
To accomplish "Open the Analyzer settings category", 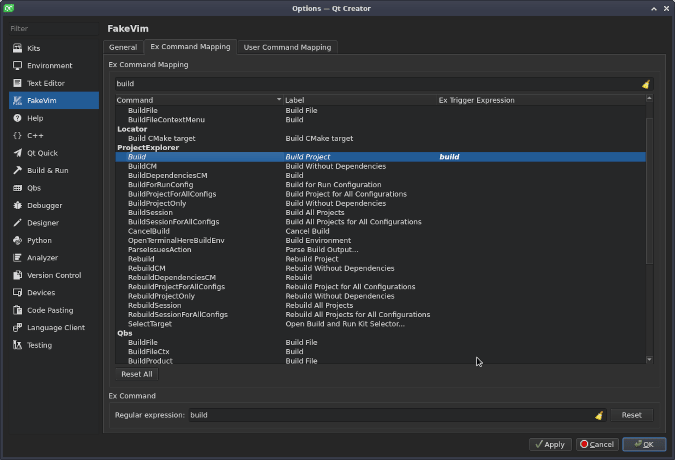I will click(x=42, y=257).
